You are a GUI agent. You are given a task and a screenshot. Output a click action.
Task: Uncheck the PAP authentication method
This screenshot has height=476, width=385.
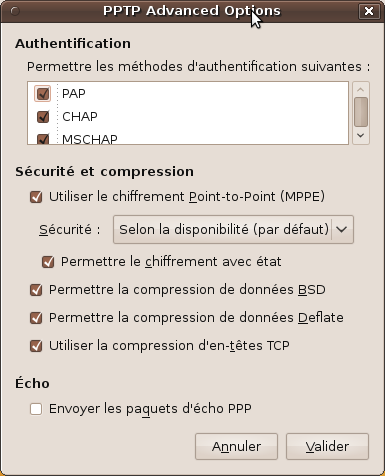[x=43, y=94]
